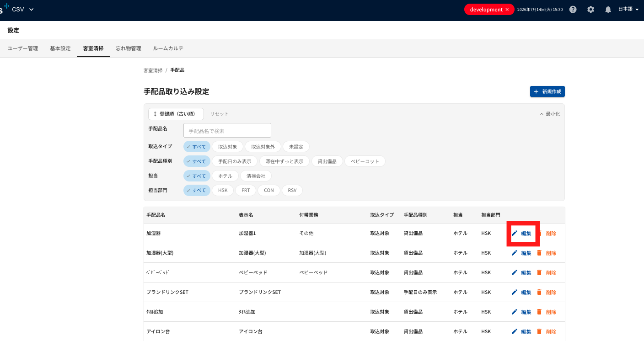Image resolution: width=644 pixels, height=341 pixels.
Task: Click the 表示名 column header
Action: (246, 215)
